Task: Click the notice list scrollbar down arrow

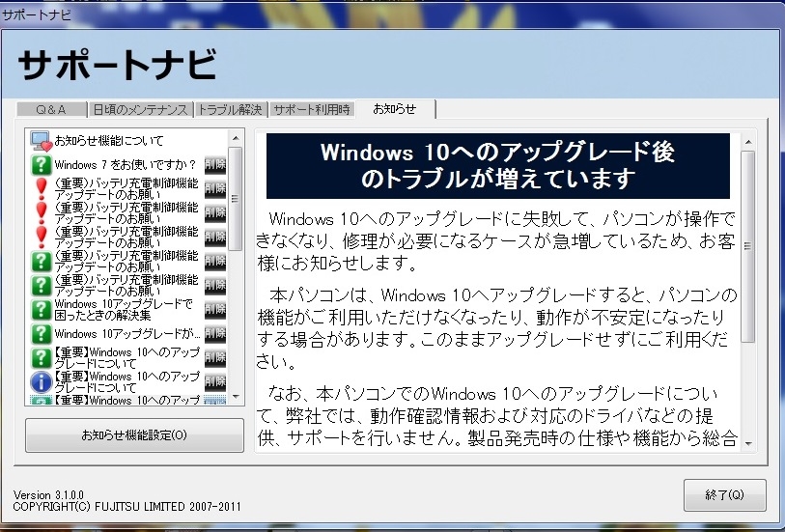Action: (x=236, y=397)
